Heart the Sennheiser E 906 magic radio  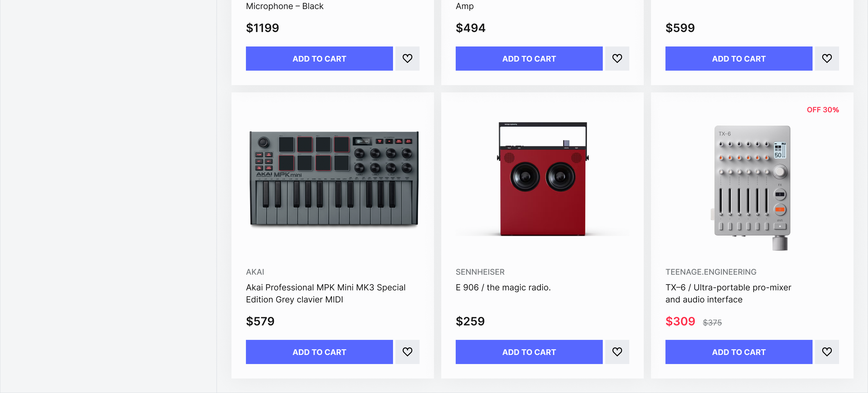[617, 352]
